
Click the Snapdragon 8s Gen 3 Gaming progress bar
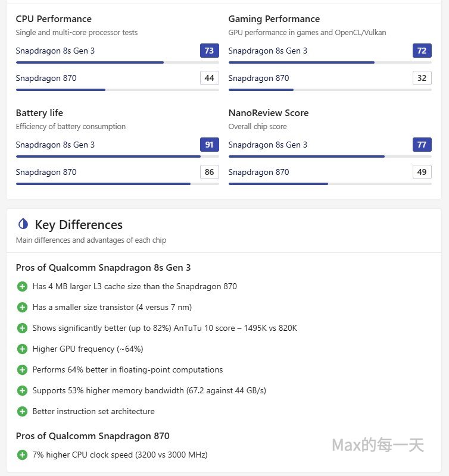[x=330, y=62]
